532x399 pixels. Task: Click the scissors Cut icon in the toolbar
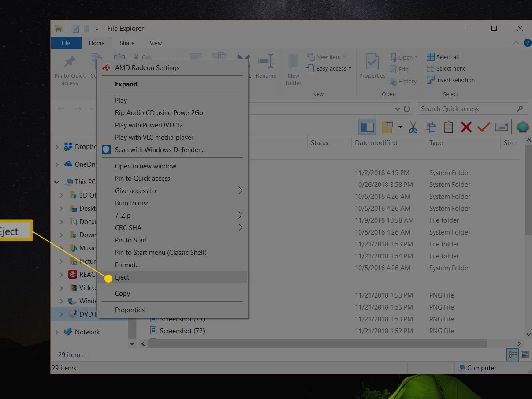point(413,127)
